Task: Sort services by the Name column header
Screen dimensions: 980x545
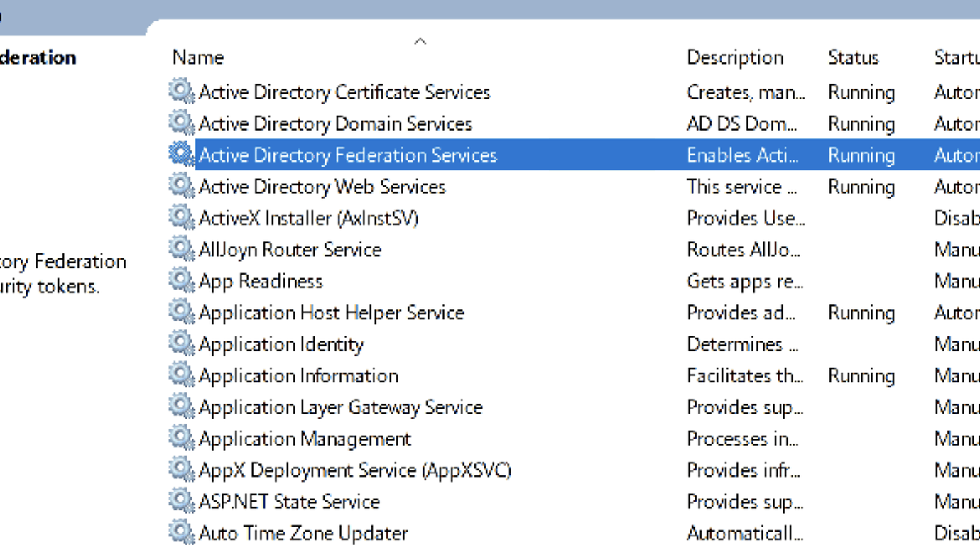Action: tap(197, 57)
